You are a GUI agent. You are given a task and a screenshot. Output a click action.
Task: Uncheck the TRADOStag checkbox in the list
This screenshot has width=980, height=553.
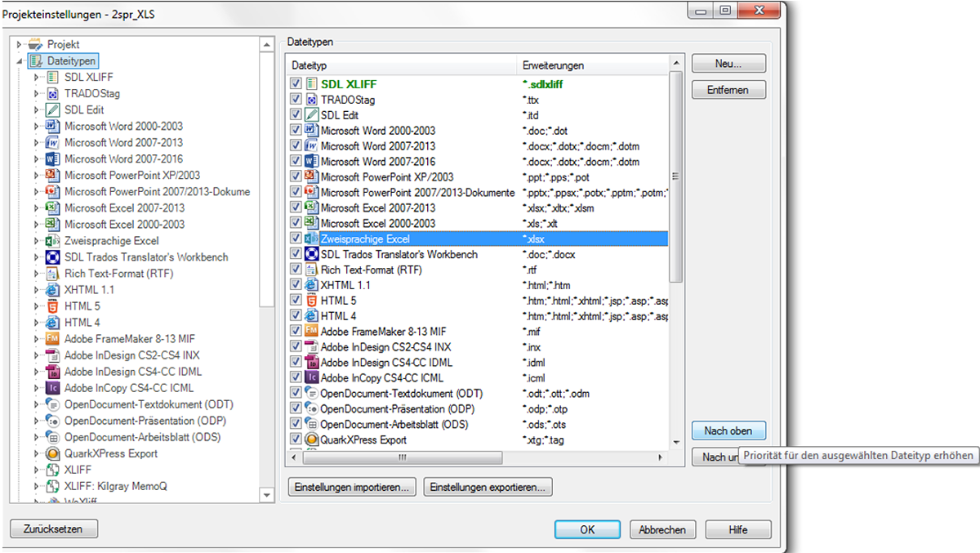coord(296,100)
